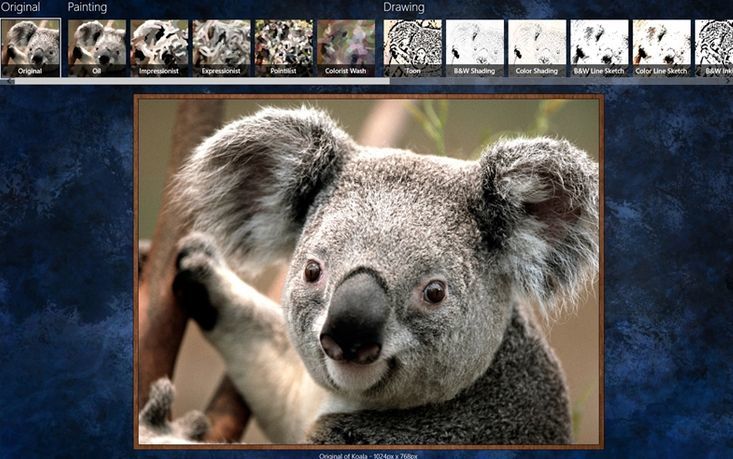Select the partially visible B&W Ink effect
The image size is (733, 459).
tap(714, 48)
